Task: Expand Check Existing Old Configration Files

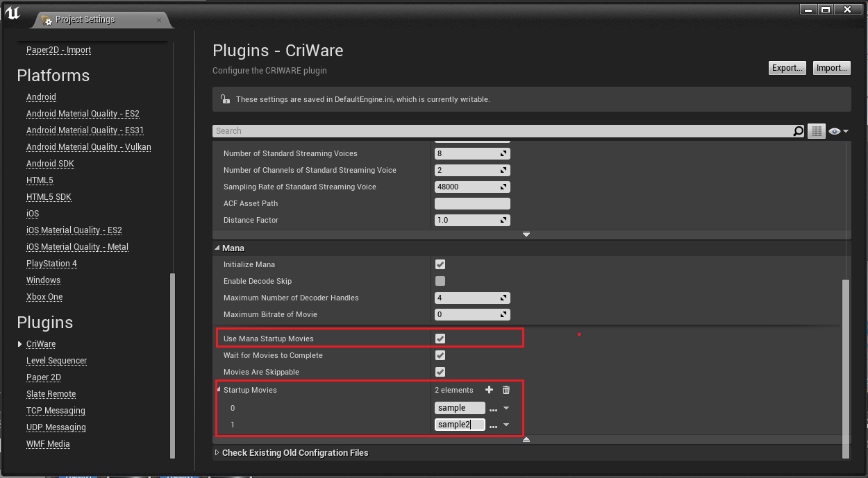Action: coord(217,452)
